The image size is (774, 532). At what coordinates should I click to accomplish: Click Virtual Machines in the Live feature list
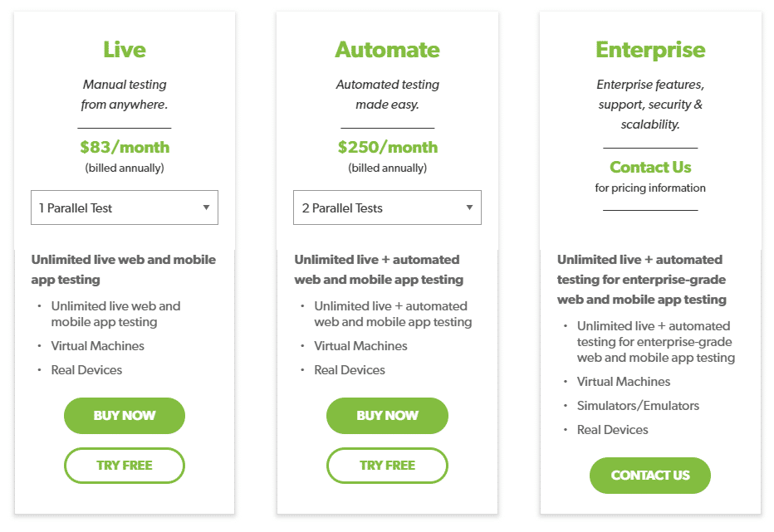coord(97,345)
